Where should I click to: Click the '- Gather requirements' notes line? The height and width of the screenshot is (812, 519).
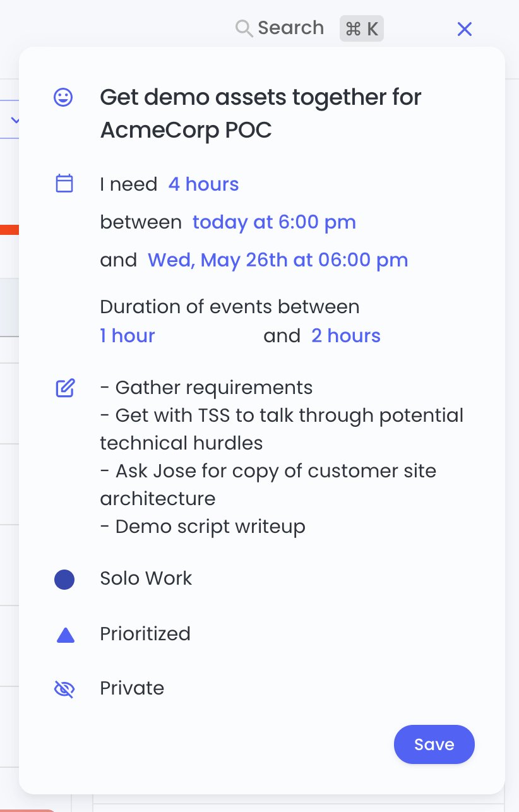(x=206, y=388)
